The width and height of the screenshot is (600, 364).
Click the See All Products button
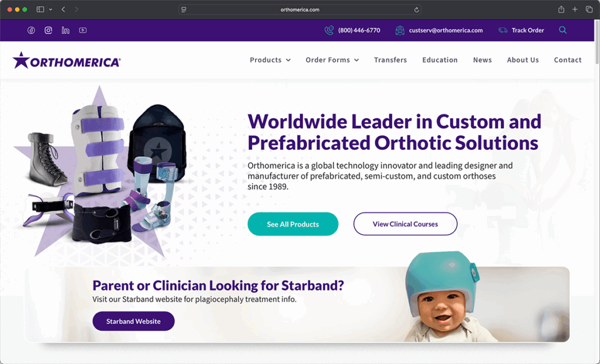coord(293,224)
